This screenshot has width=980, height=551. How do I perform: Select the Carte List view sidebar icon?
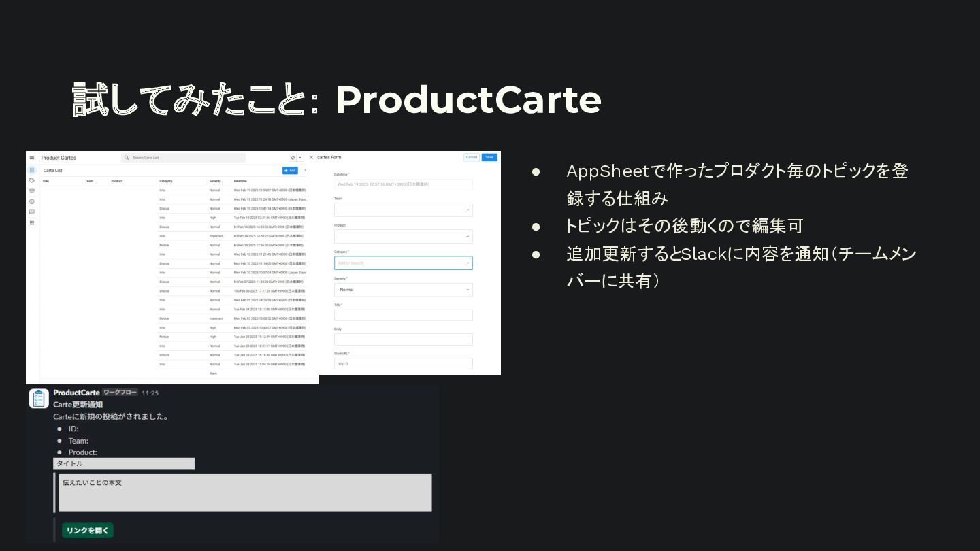[x=32, y=170]
